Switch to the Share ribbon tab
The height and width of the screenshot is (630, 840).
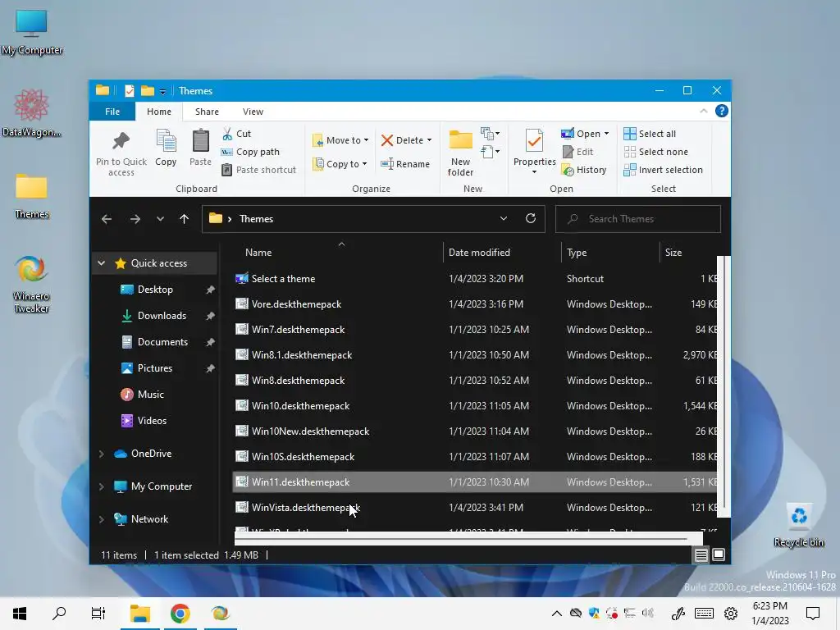tap(207, 112)
